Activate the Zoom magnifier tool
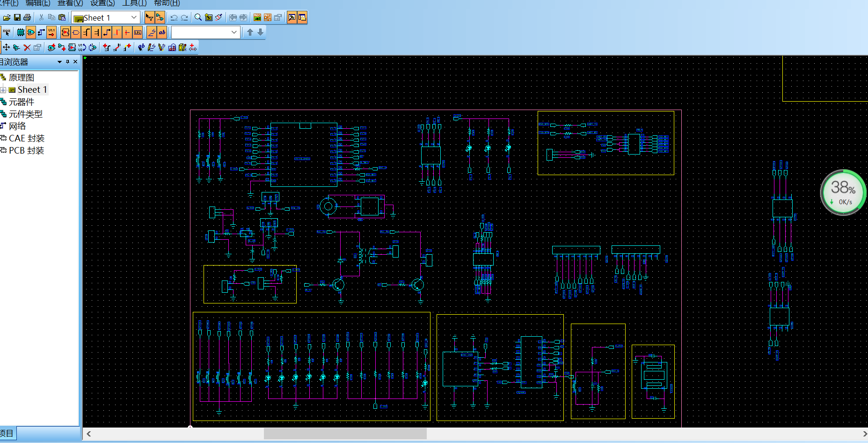The width and height of the screenshot is (868, 443). (198, 18)
